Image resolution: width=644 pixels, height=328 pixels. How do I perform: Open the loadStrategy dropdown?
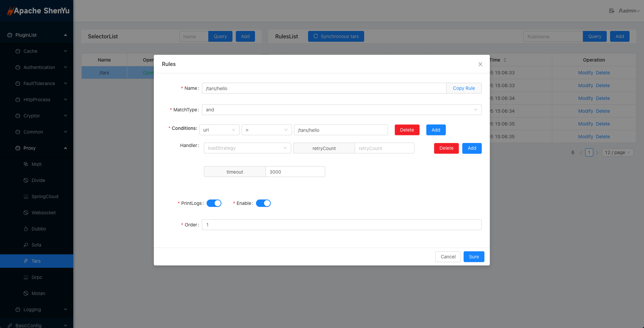coord(247,148)
